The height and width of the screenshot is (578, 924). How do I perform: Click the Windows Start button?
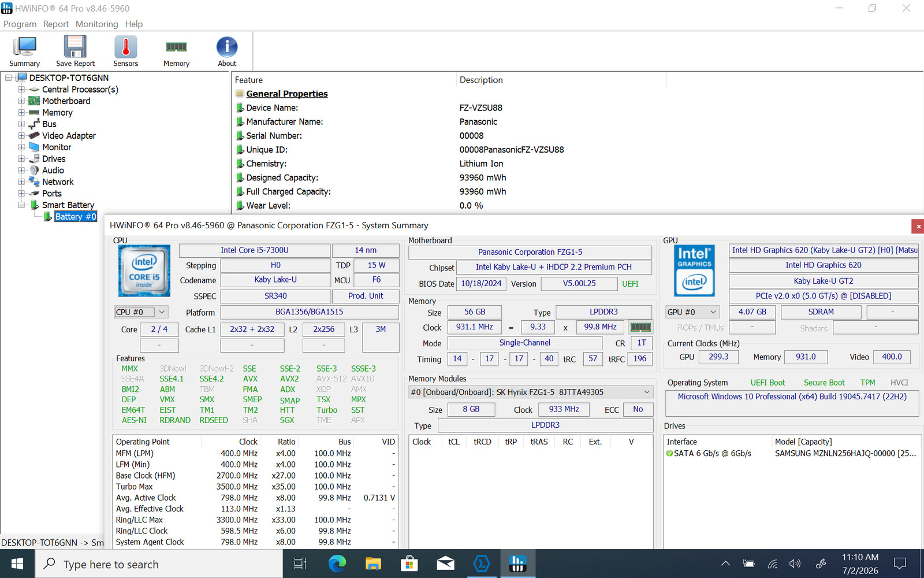point(17,564)
